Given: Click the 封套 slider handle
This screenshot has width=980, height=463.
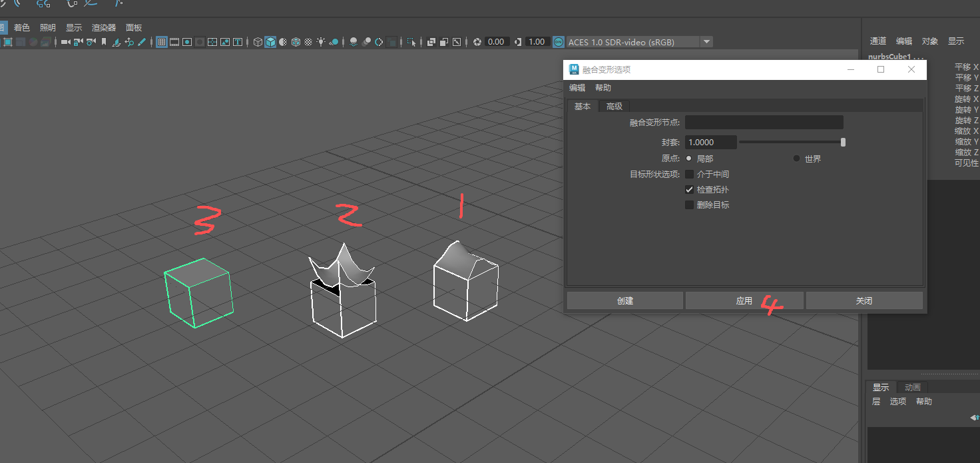Looking at the screenshot, I should (843, 142).
